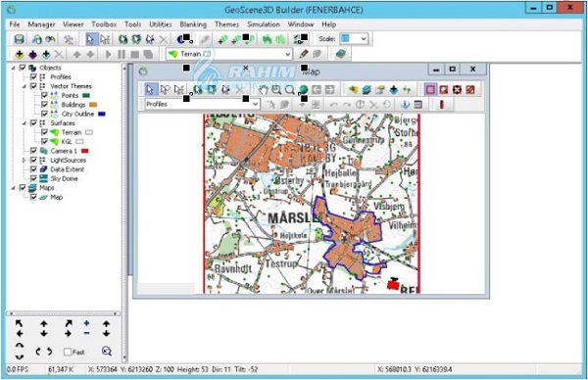Image resolution: width=588 pixels, height=380 pixels.
Task: Open the Toolbox menu
Action: [104, 24]
